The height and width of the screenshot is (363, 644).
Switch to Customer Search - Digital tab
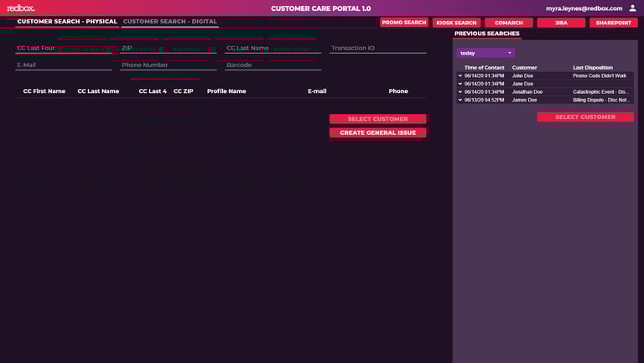170,21
